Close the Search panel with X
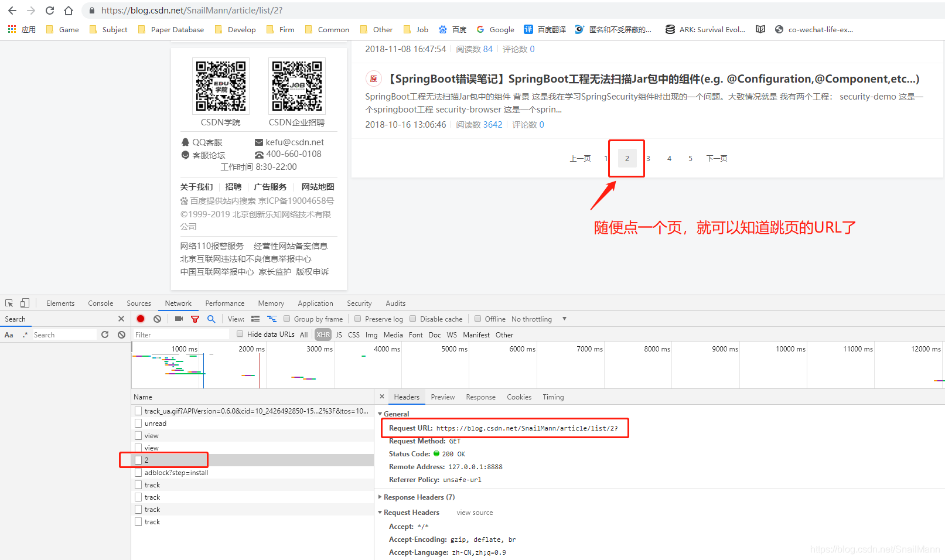Screen dimensions: 945x560 (x=121, y=319)
